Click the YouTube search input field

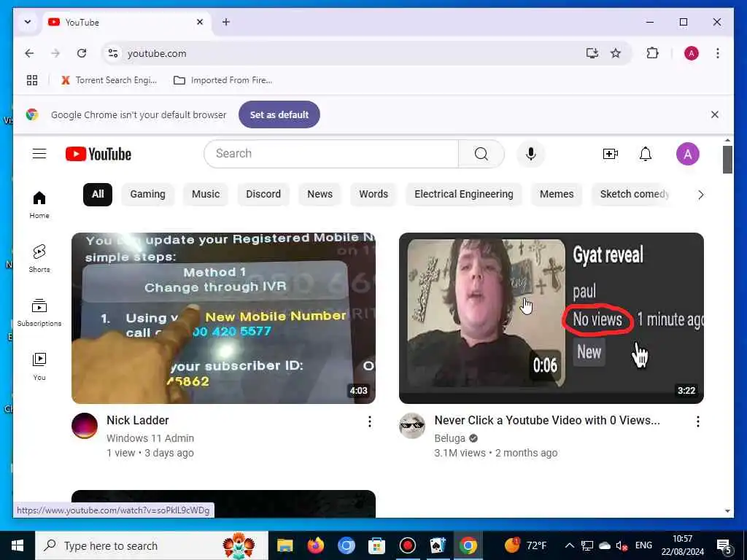tap(331, 154)
